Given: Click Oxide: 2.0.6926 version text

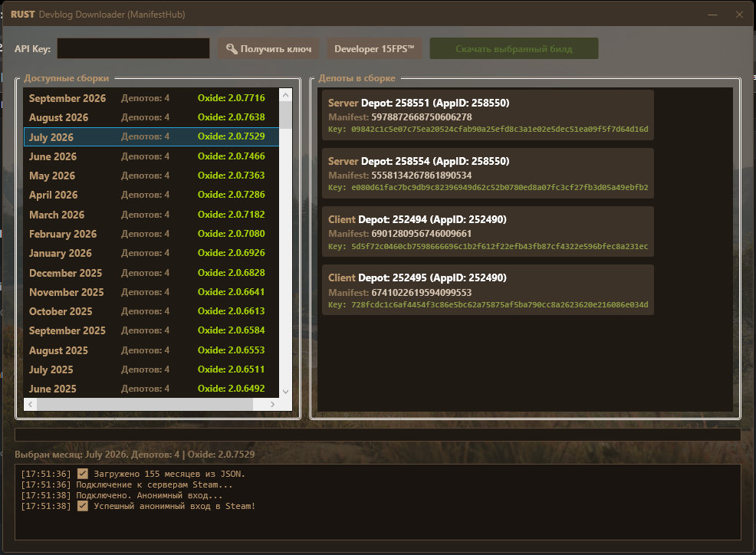Looking at the screenshot, I should 232,253.
